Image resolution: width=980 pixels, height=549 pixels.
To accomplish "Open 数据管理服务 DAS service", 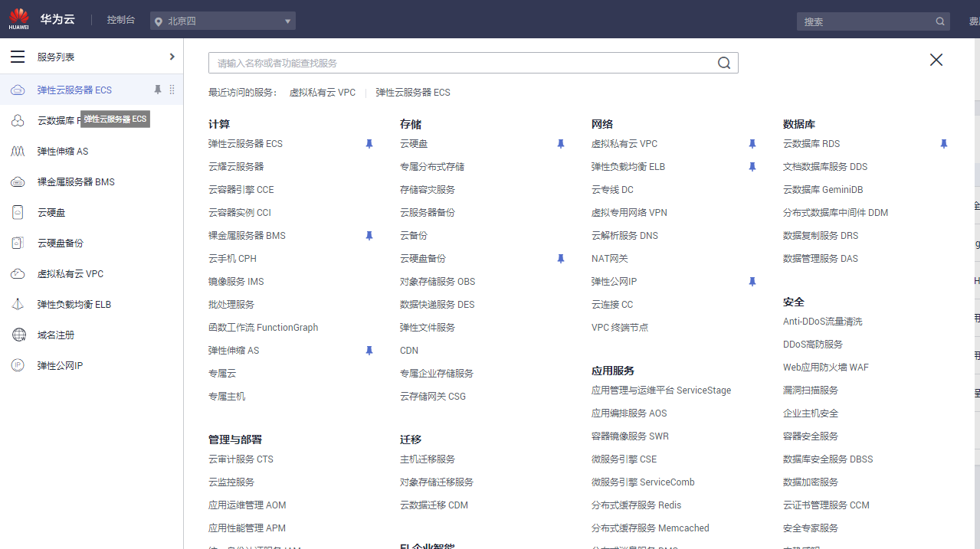I will pyautogui.click(x=821, y=259).
